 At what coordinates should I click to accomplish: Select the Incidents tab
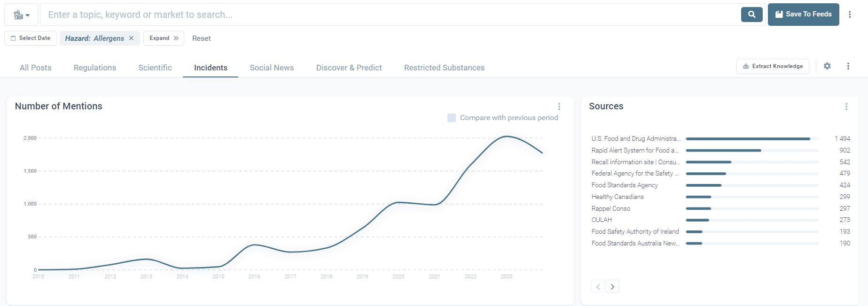(211, 68)
